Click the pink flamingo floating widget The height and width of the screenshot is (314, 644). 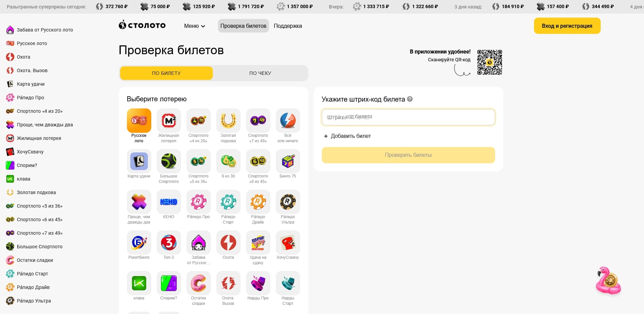[x=608, y=281]
